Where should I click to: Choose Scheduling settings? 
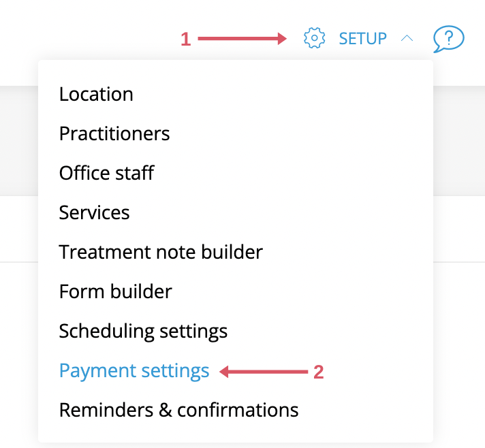click(x=143, y=331)
